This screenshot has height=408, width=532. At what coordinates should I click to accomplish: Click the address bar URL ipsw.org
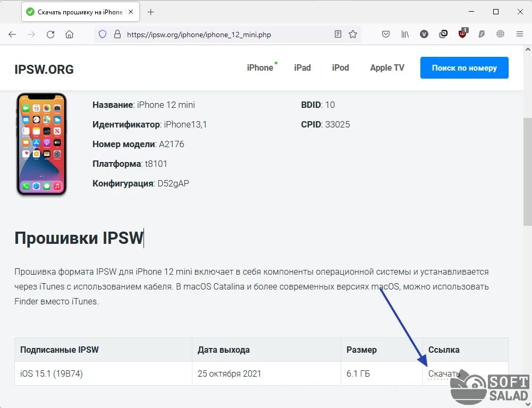pos(199,35)
